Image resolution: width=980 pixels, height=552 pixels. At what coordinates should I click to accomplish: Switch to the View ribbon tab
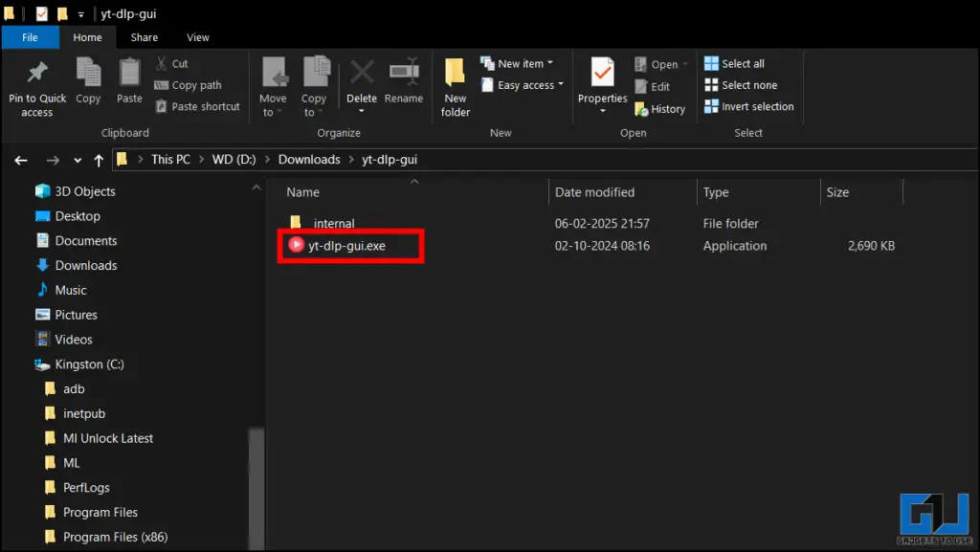click(x=197, y=37)
